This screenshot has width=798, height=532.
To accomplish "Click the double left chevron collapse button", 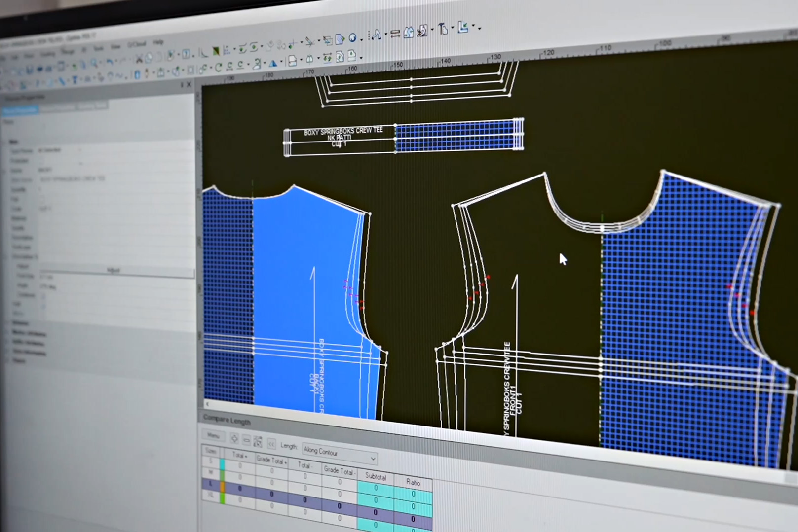I will [x=271, y=443].
